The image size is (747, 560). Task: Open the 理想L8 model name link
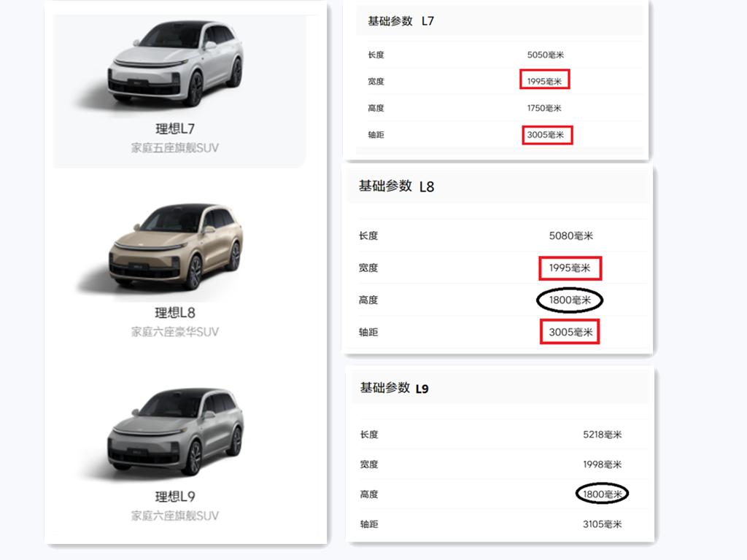(175, 313)
